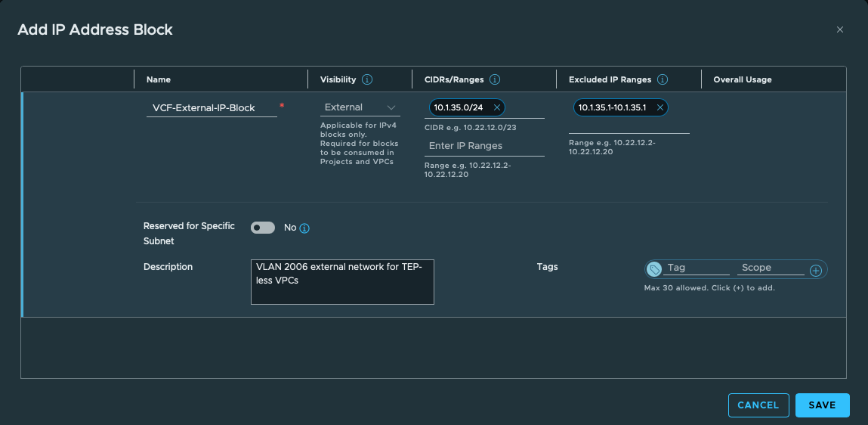Screen dimensions: 868x425
Task: Click the Name column header
Action: (159, 79)
